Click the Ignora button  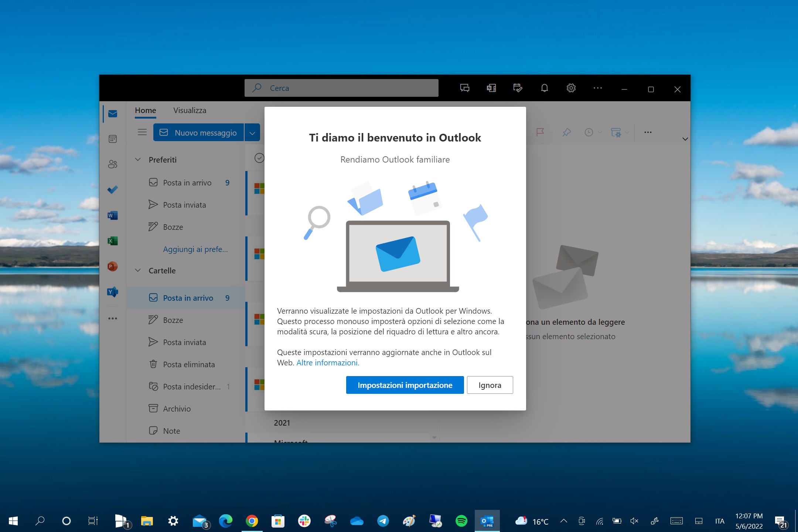[490, 385]
